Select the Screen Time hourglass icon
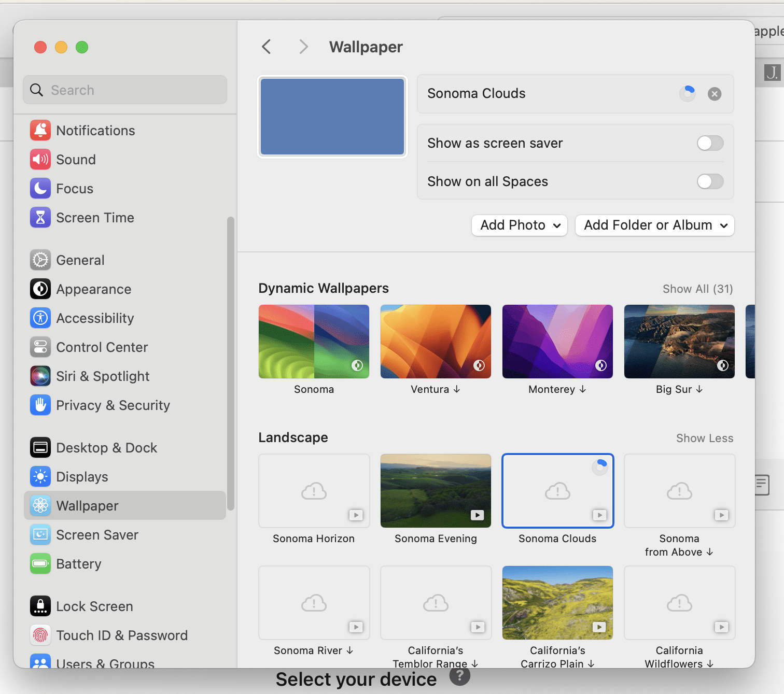784x694 pixels. click(x=40, y=218)
